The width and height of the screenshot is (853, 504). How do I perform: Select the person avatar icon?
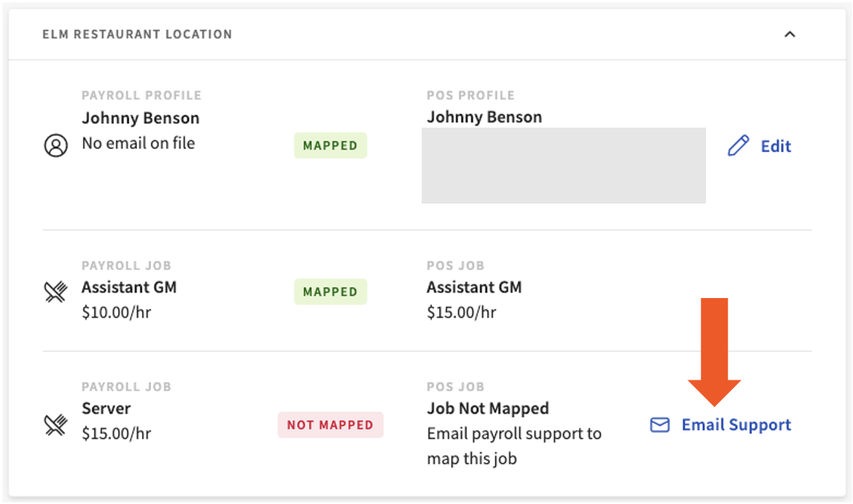point(55,146)
